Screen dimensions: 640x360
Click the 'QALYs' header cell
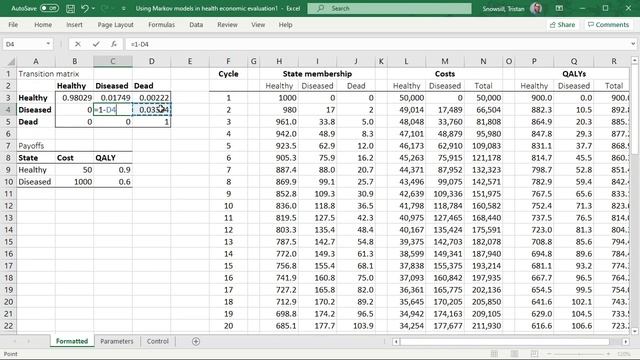point(574,74)
